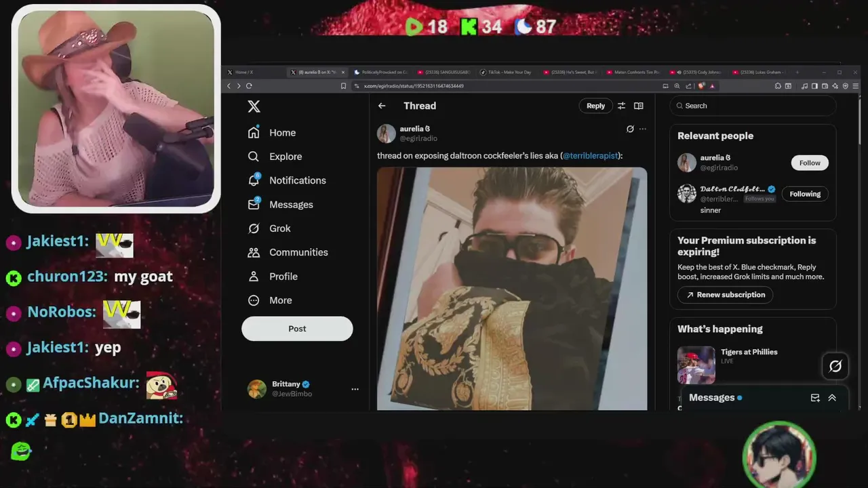Open the @terriblerapist mention link
The height and width of the screenshot is (488, 868).
(591, 156)
